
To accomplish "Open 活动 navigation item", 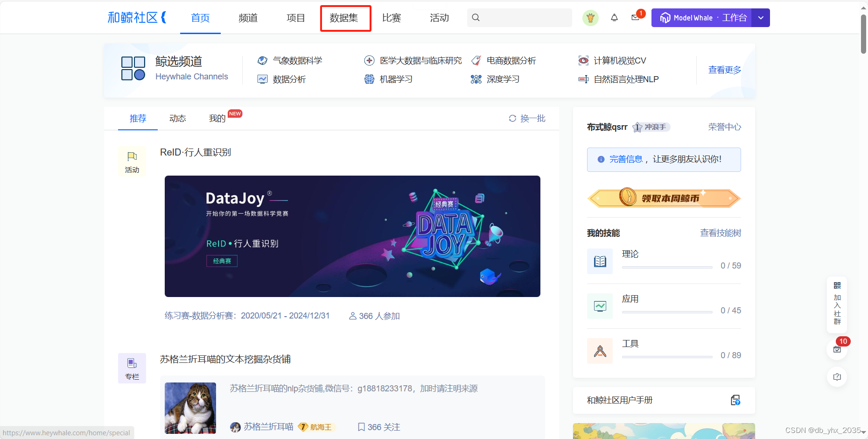I will 439,18.
